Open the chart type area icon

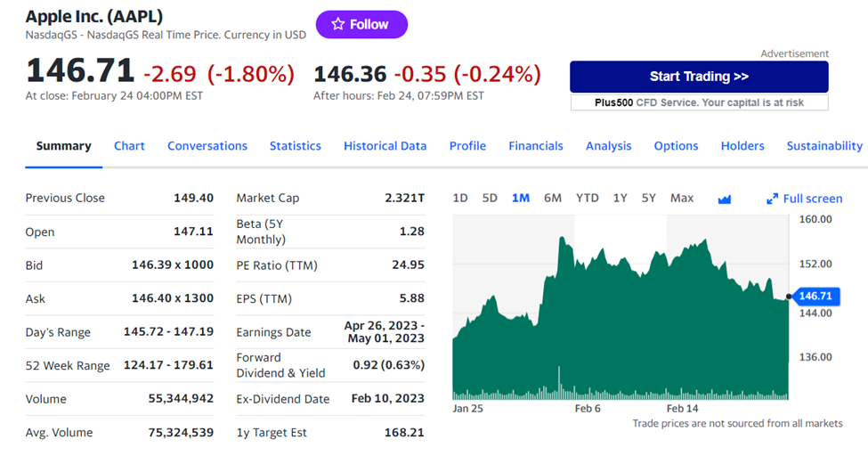pos(724,199)
